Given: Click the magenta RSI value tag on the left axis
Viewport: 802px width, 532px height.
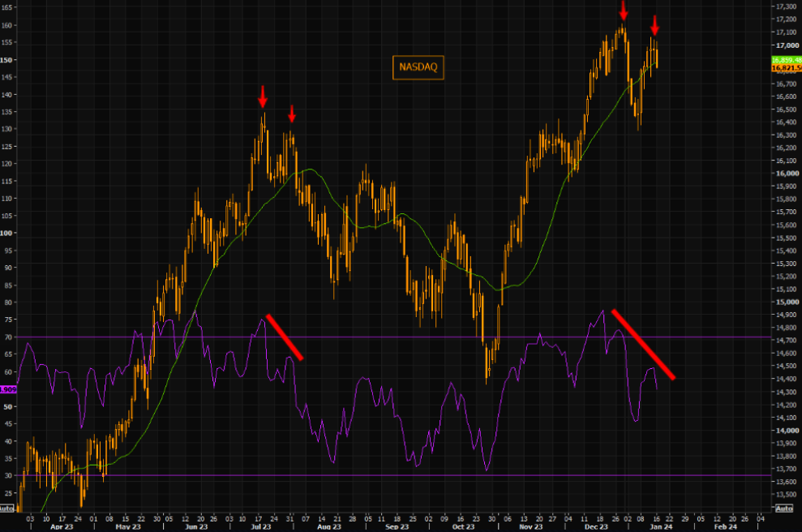Looking at the screenshot, I should click(x=8, y=389).
